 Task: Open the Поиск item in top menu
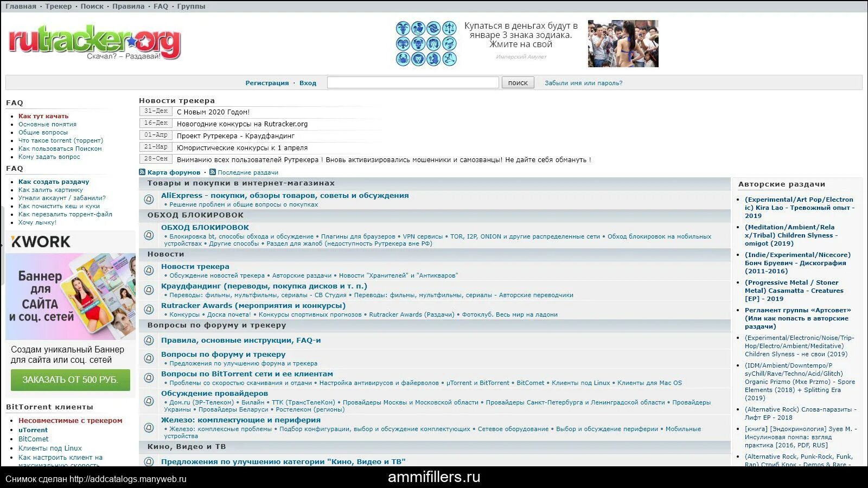(x=92, y=7)
